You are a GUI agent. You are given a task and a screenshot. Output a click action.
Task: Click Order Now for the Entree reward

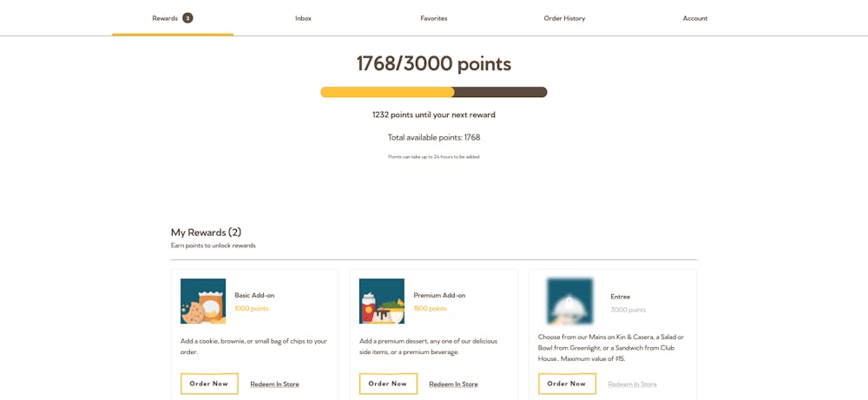click(x=567, y=384)
